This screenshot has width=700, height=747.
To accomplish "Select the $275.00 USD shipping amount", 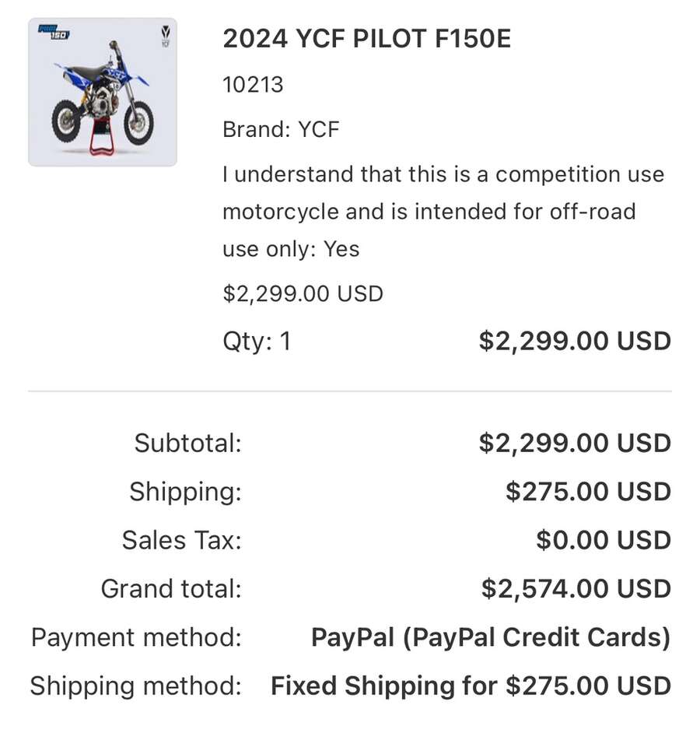I will 588,492.
